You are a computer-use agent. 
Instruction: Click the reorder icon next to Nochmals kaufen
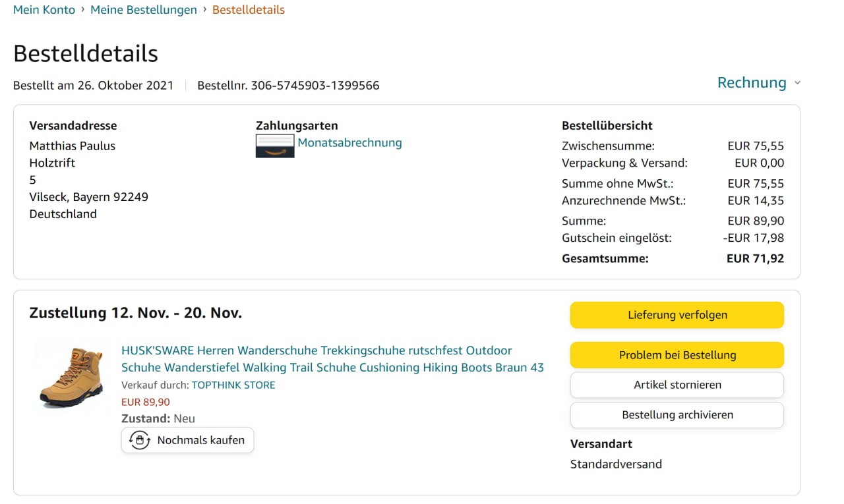point(139,440)
